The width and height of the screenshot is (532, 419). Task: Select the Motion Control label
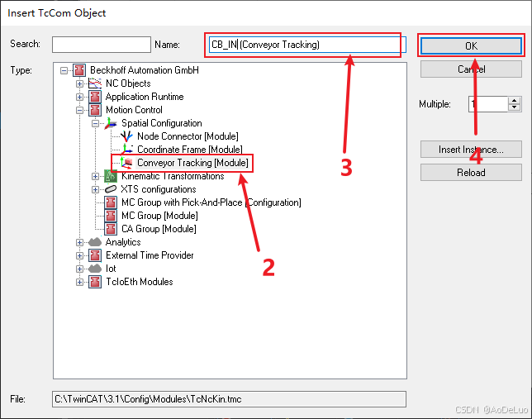tap(134, 110)
